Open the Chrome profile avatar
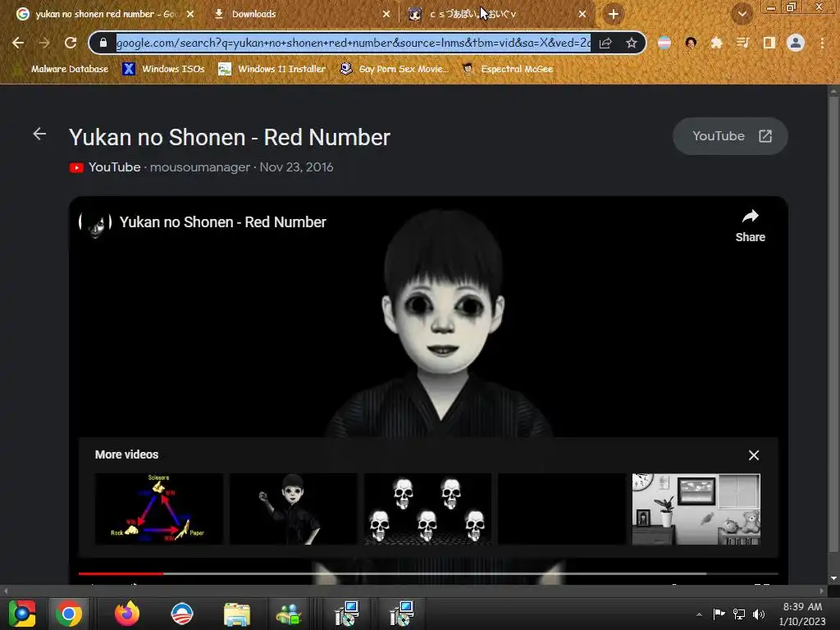 (796, 43)
